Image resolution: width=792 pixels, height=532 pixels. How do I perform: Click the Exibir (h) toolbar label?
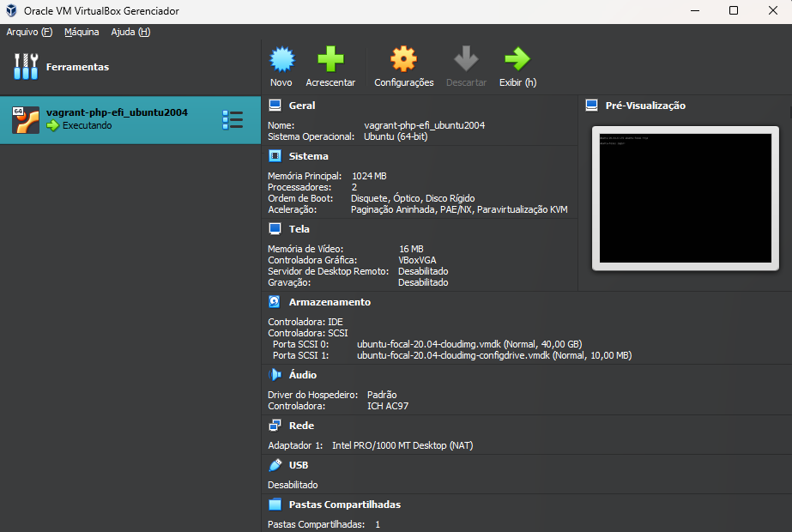point(517,82)
